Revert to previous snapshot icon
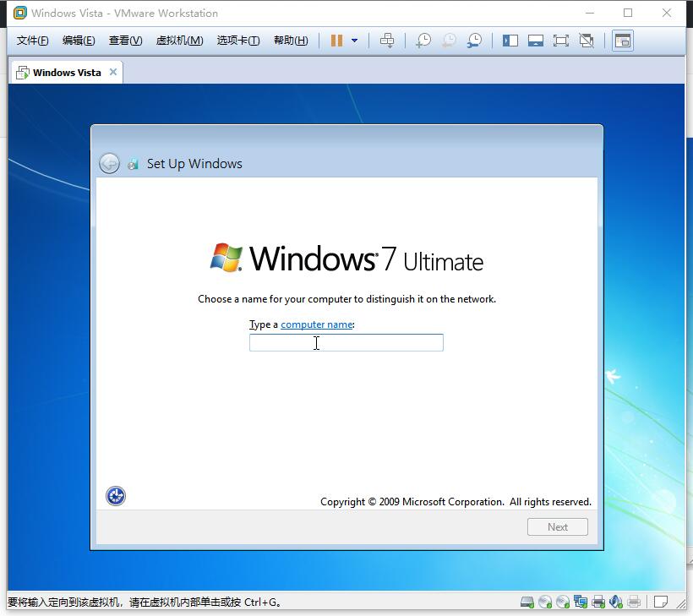 click(449, 41)
